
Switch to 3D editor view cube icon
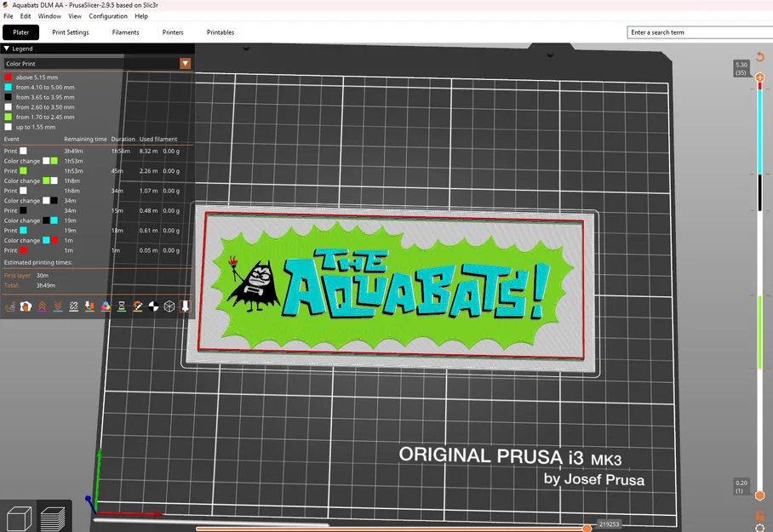[x=19, y=518]
